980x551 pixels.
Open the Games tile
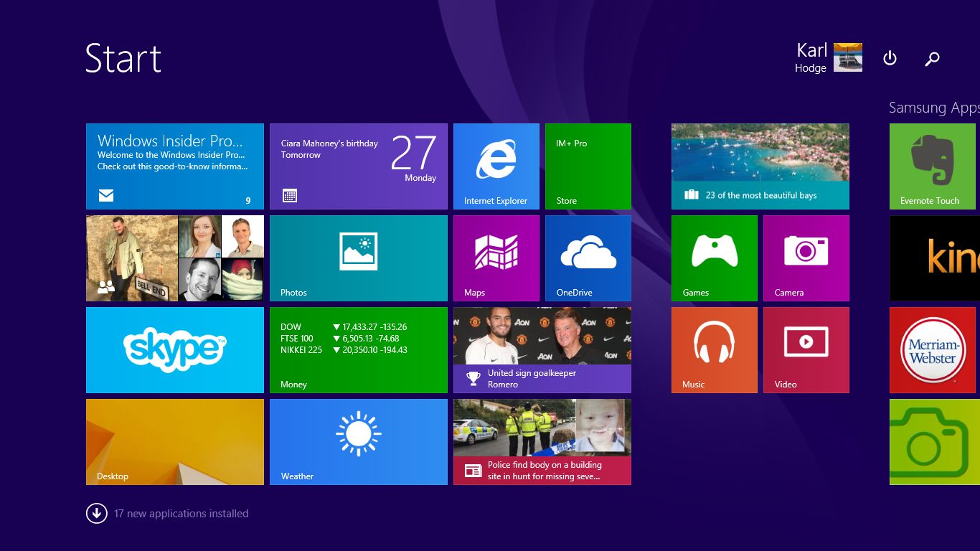point(714,258)
